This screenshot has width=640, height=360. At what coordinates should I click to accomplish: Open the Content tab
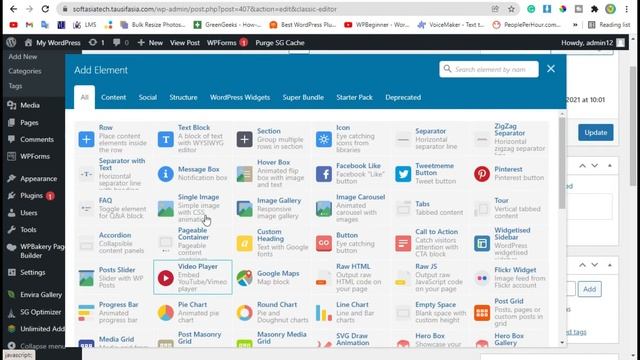tap(113, 97)
